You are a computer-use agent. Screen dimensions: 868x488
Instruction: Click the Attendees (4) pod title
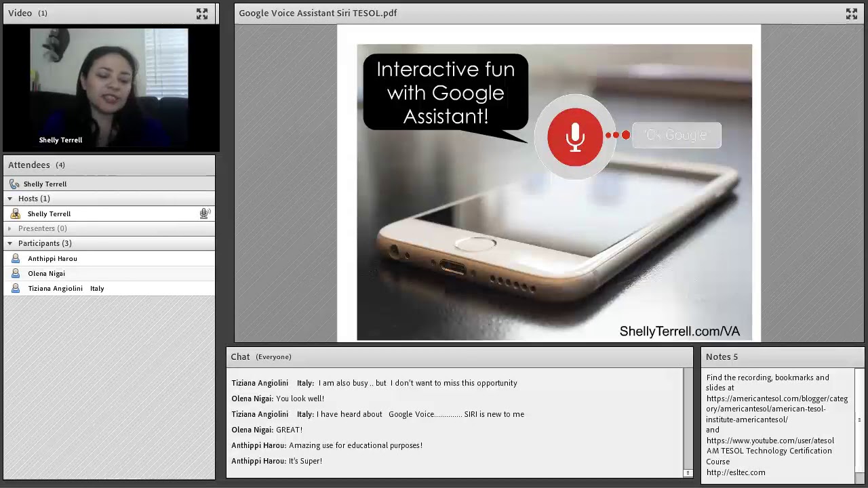point(37,165)
